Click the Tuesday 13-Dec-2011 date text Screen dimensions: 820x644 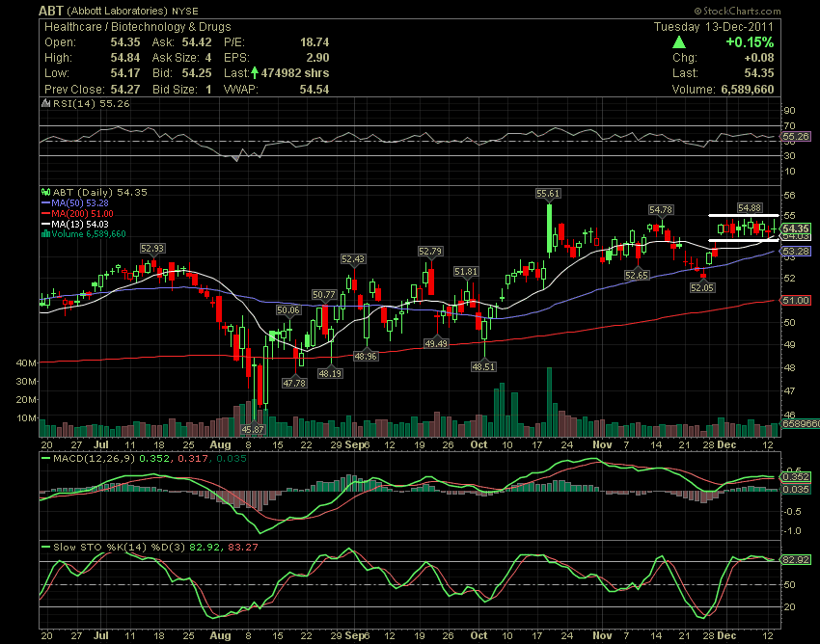(713, 27)
